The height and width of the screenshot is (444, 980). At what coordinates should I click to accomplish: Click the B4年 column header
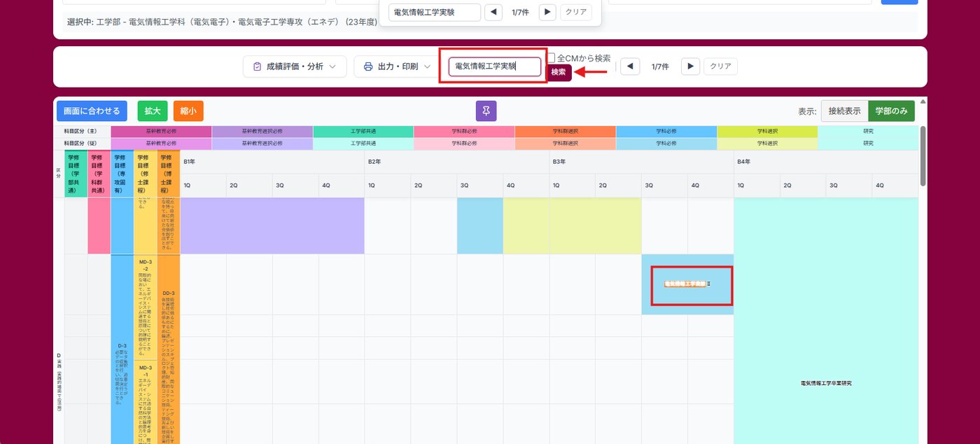click(x=826, y=162)
